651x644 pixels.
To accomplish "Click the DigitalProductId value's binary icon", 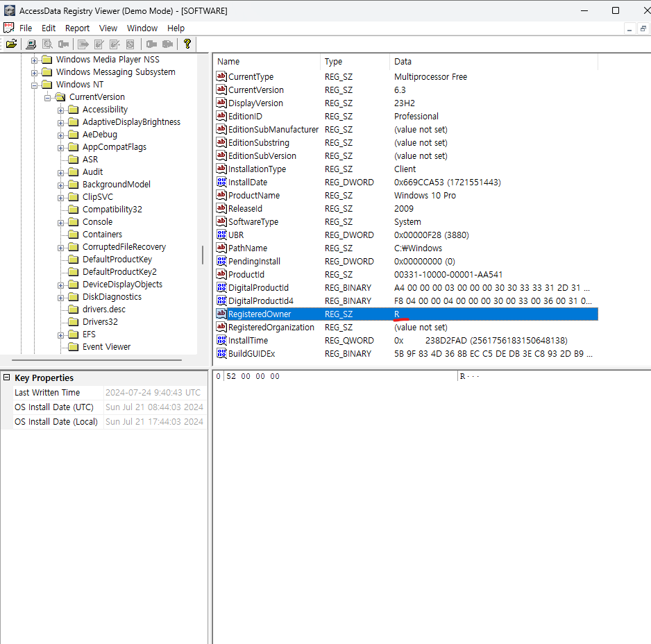I will 221,287.
